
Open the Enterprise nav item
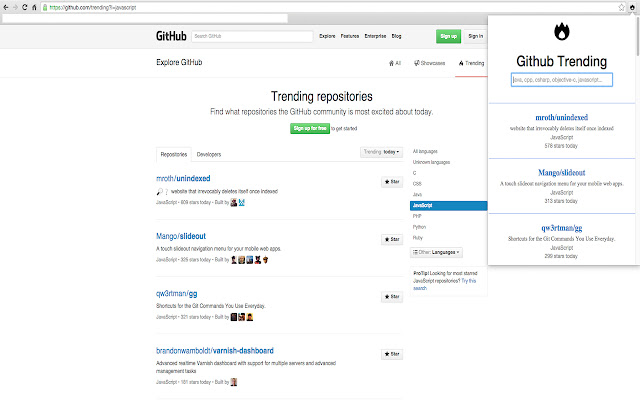point(375,36)
